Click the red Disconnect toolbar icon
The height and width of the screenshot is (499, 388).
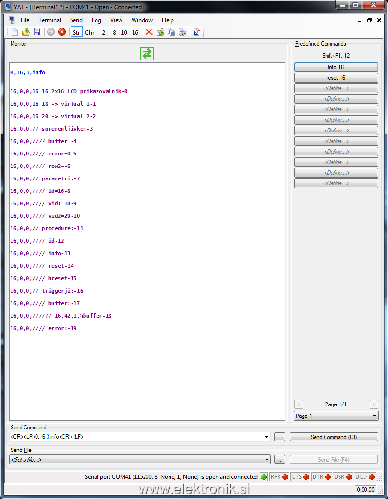pos(62,32)
